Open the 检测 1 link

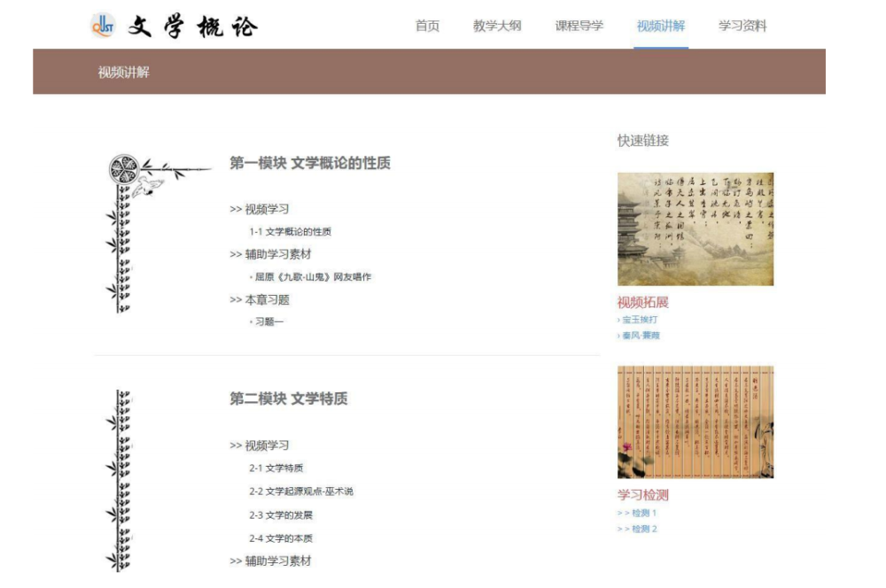click(637, 513)
